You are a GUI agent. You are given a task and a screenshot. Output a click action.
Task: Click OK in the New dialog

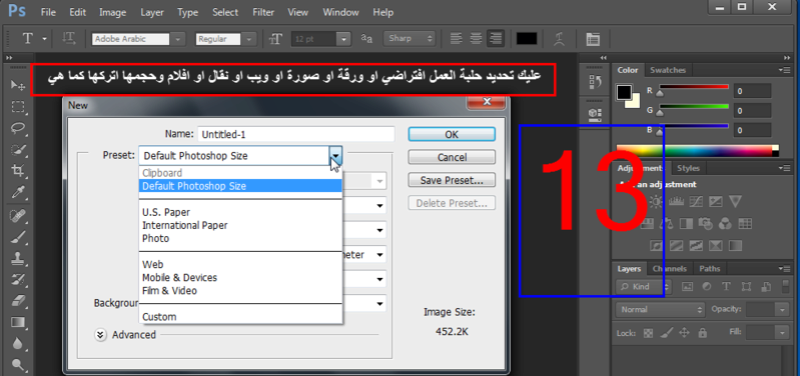[452, 134]
